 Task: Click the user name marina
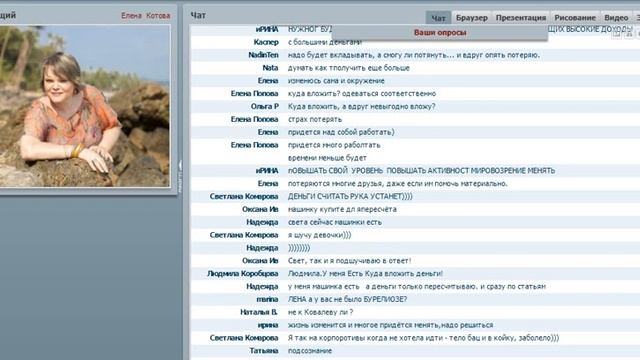tap(267, 299)
